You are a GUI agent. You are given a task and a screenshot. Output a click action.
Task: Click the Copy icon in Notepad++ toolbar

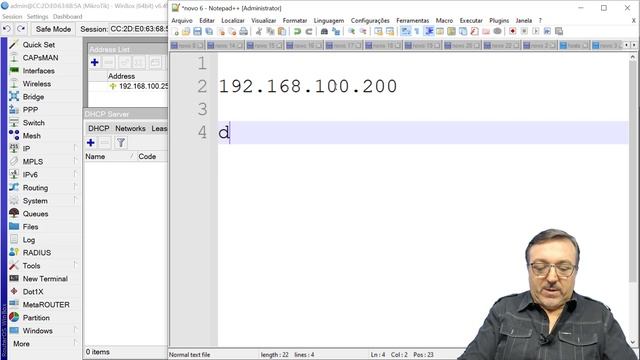tap(270, 31)
